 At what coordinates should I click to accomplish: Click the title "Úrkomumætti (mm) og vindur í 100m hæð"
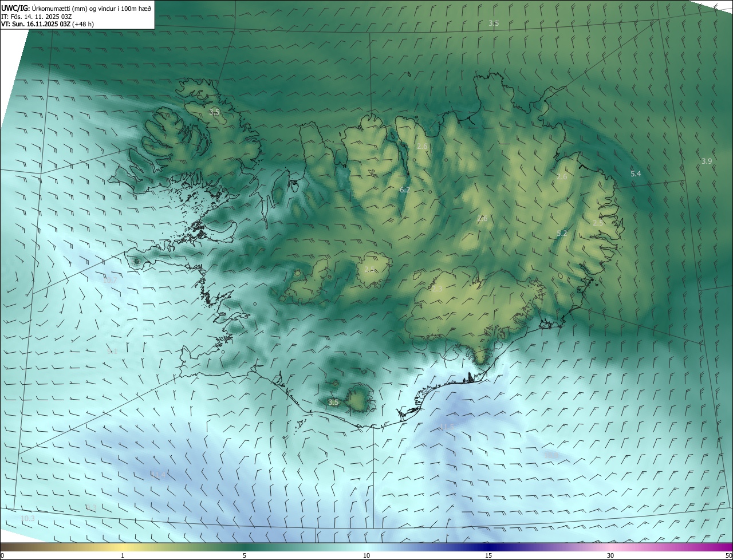point(92,8)
